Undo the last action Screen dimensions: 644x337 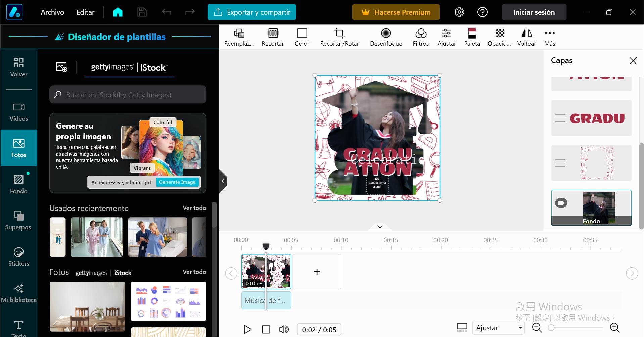point(166,12)
